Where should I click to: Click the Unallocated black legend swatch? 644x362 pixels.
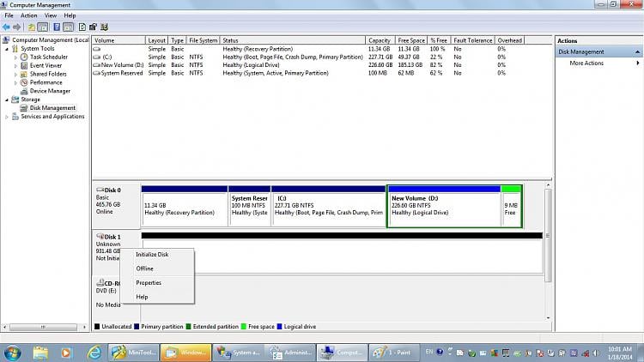point(97,327)
